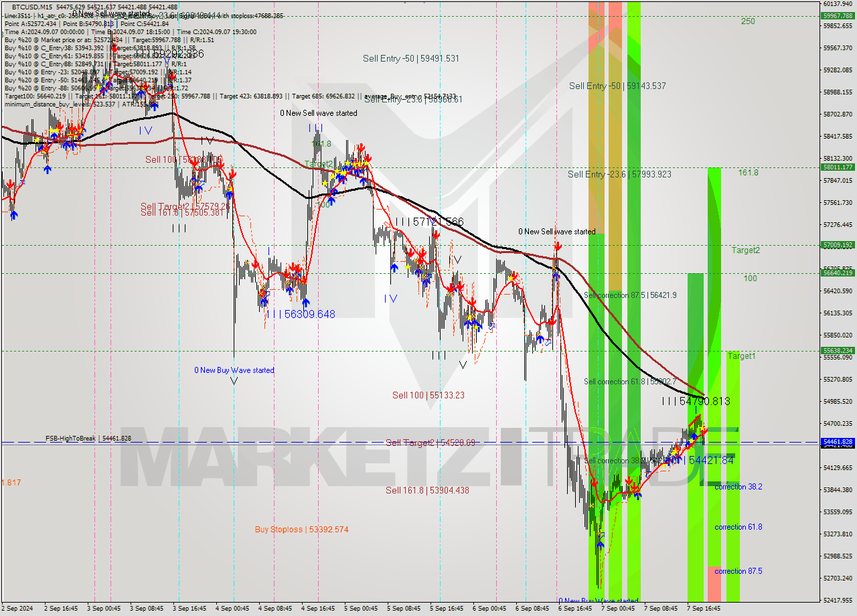The image size is (857, 616).
Task: Click green price tag 59967.788 on axis
Action: pyautogui.click(x=838, y=15)
